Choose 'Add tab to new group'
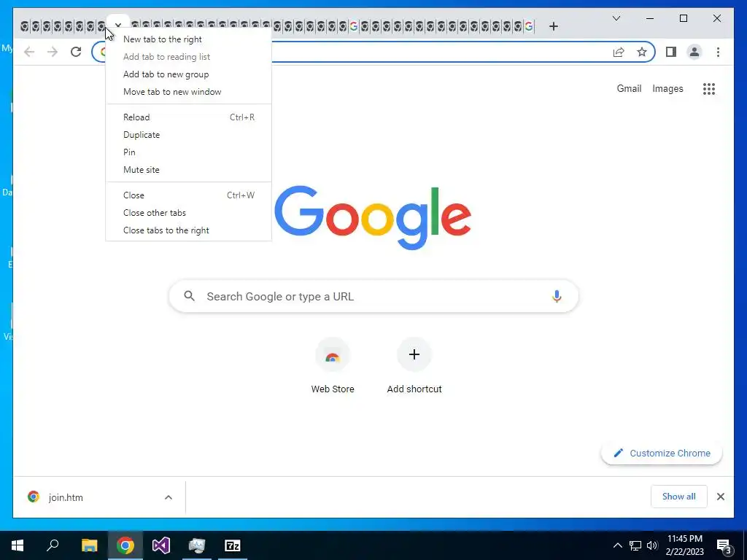 click(x=189, y=74)
